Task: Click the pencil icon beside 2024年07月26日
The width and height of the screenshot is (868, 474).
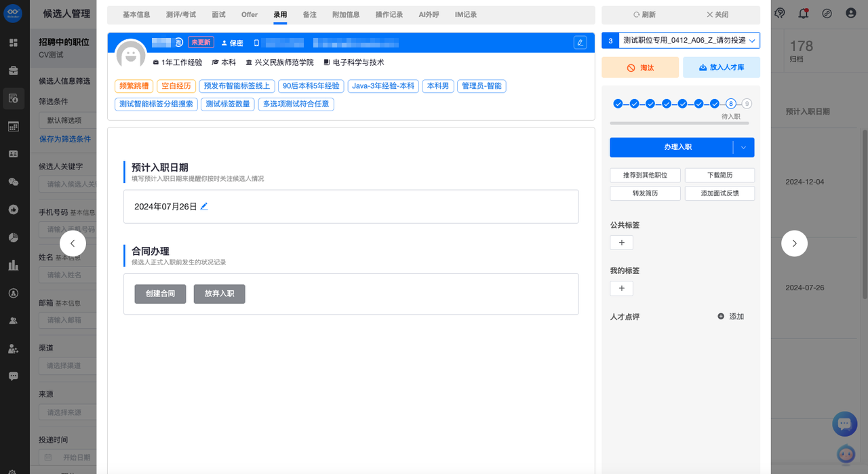Action: (x=204, y=206)
